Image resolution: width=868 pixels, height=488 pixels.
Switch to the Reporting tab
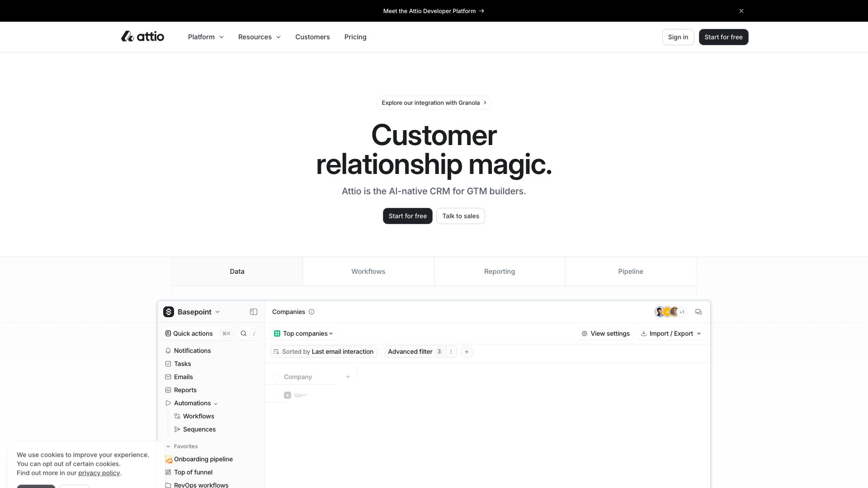click(x=499, y=271)
